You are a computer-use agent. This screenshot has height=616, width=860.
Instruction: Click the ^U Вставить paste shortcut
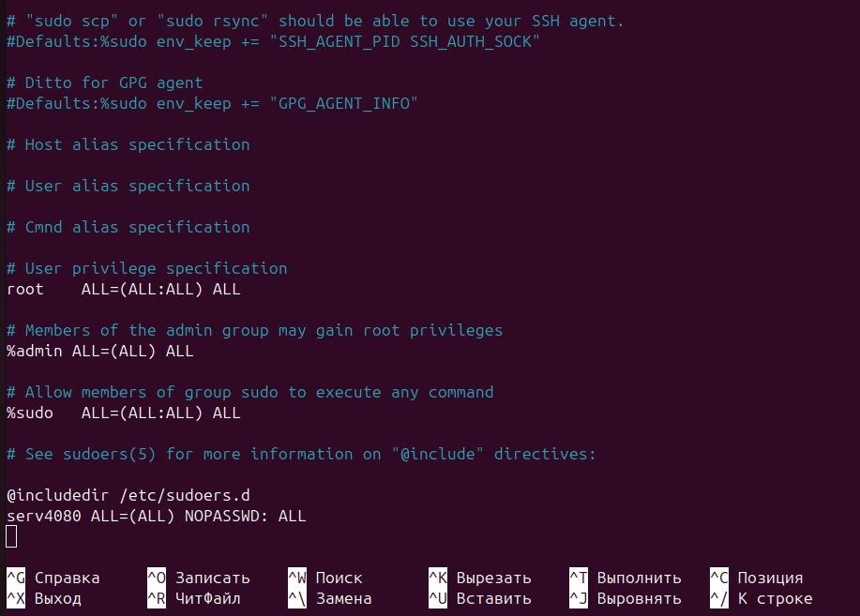point(479,598)
